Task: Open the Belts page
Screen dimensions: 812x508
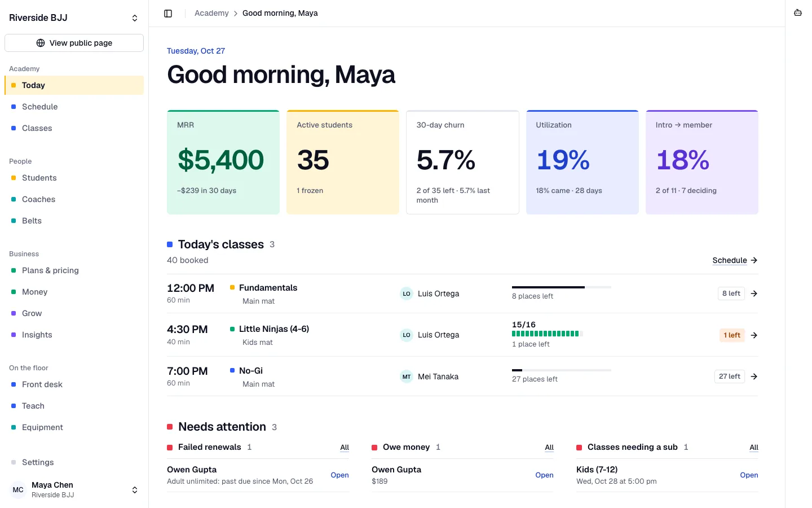Action: [x=74, y=221]
